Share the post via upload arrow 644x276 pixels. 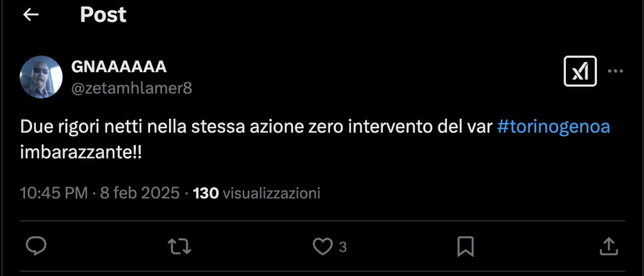[x=608, y=246]
